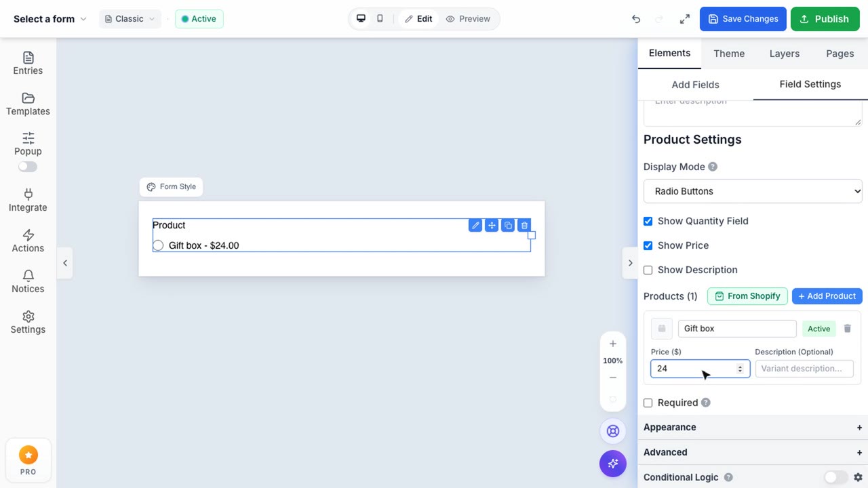Viewport: 868px width, 488px height.
Task: Open the Select a form dropdown
Action: pyautogui.click(x=50, y=19)
